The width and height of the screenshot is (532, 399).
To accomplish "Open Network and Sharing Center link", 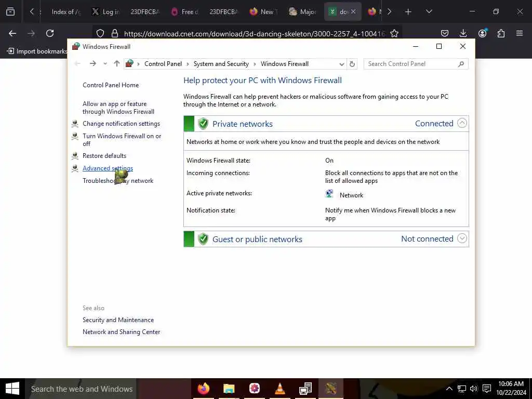I will click(x=121, y=332).
